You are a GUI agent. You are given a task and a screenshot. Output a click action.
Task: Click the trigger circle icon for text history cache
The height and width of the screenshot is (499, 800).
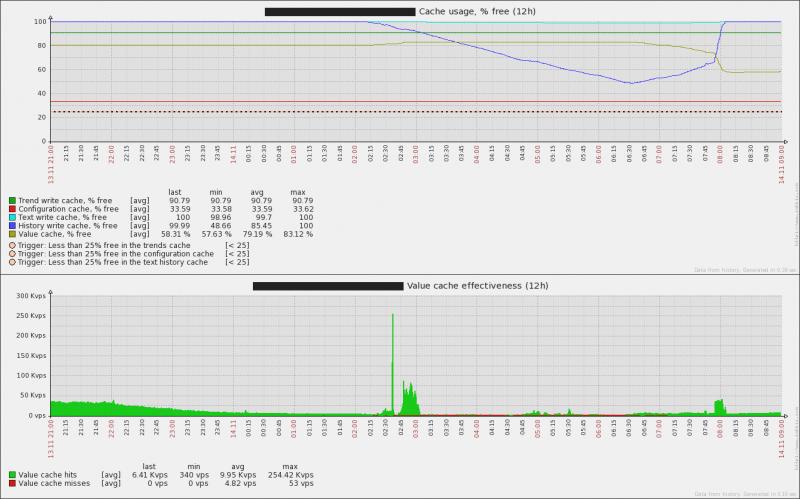pyautogui.click(x=12, y=262)
